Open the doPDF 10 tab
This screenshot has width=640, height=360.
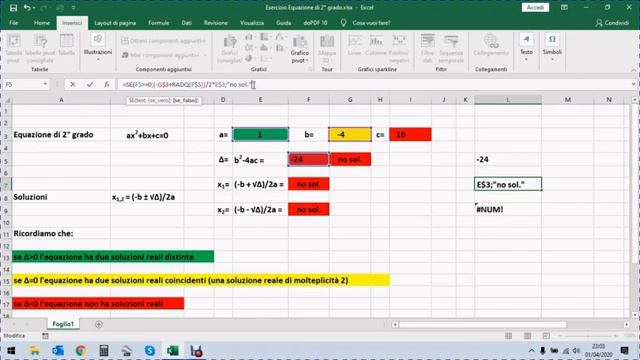316,23
